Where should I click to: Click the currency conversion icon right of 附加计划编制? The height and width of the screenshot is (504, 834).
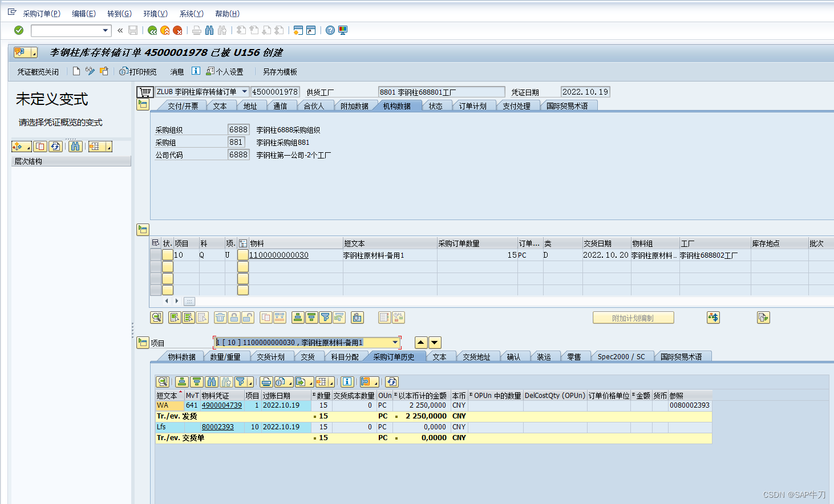pyautogui.click(x=713, y=318)
